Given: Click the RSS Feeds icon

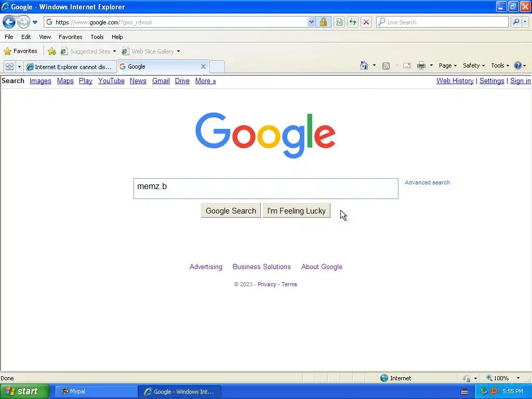Looking at the screenshot, I should point(386,66).
